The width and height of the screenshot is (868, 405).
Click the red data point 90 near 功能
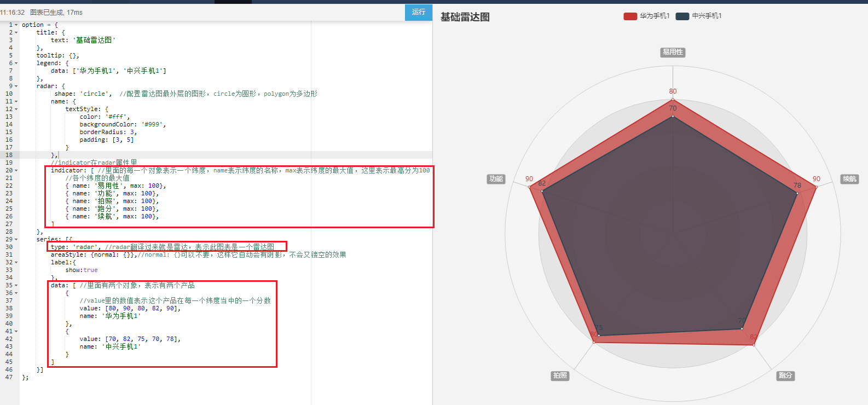(x=529, y=187)
